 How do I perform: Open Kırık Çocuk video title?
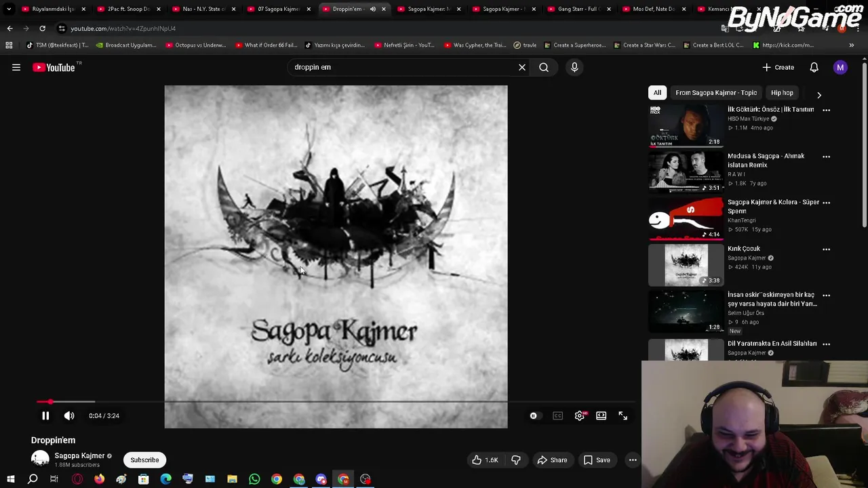[x=744, y=249]
